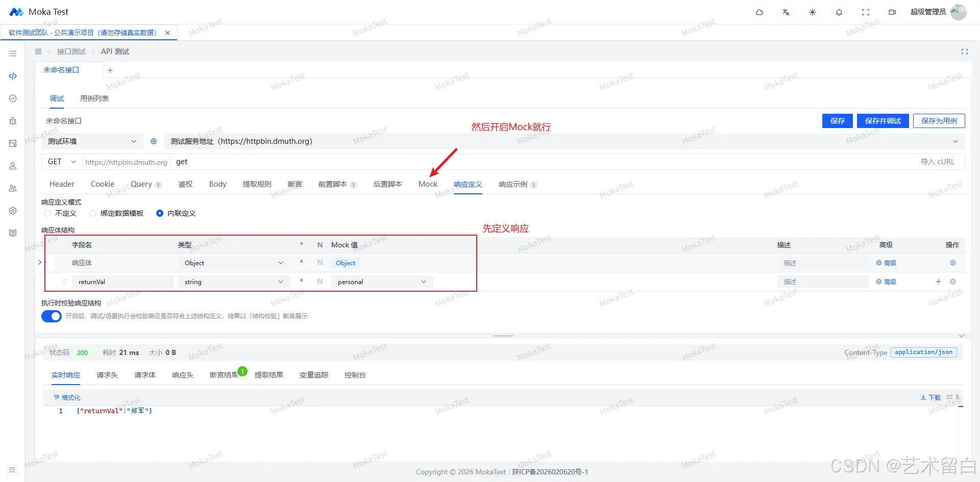980x482 pixels.
Task: Select the 不定义 radio option
Action: (x=47, y=213)
